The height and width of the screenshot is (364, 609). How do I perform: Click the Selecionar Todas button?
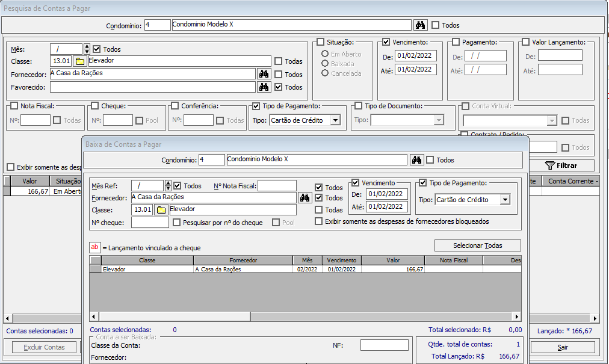(477, 245)
